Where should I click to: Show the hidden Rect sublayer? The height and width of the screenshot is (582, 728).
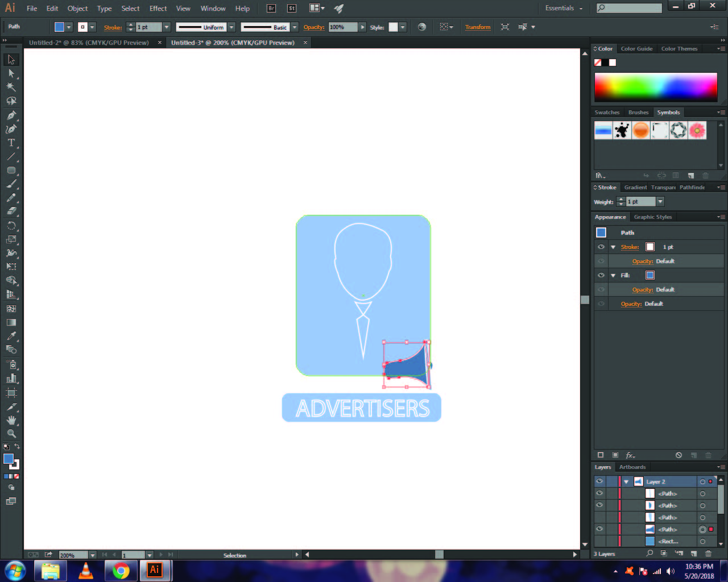pyautogui.click(x=599, y=541)
